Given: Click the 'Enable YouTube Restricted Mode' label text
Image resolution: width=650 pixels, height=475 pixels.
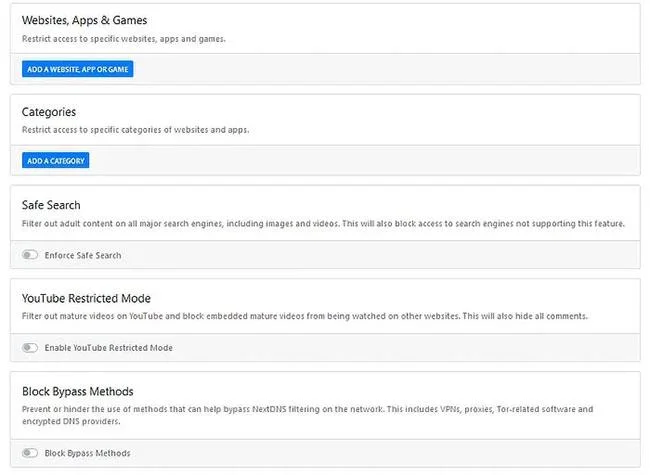Looking at the screenshot, I should point(109,348).
